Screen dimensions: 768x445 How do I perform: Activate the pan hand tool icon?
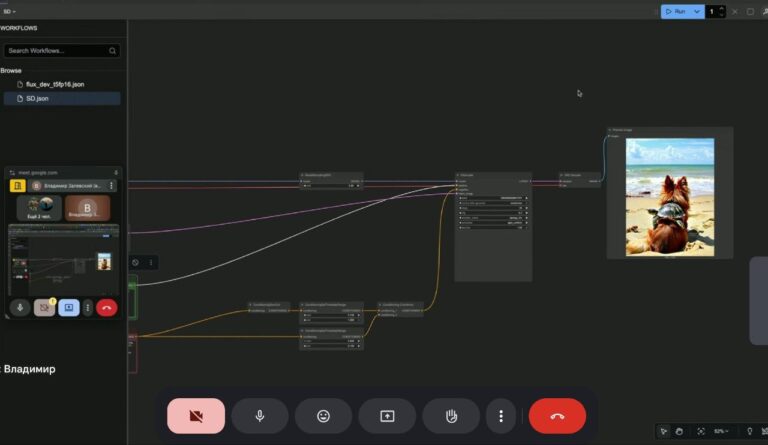[x=679, y=431]
